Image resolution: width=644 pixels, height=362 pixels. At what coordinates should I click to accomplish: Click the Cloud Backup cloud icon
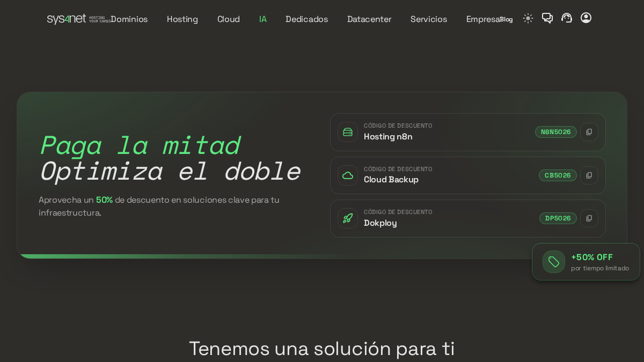pyautogui.click(x=348, y=175)
